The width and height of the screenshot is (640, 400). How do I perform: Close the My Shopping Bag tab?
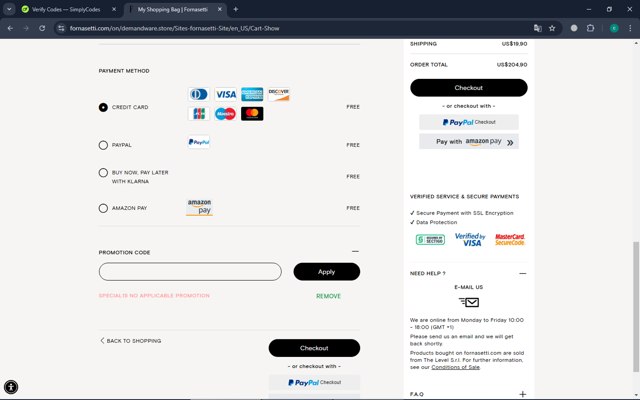(x=220, y=9)
